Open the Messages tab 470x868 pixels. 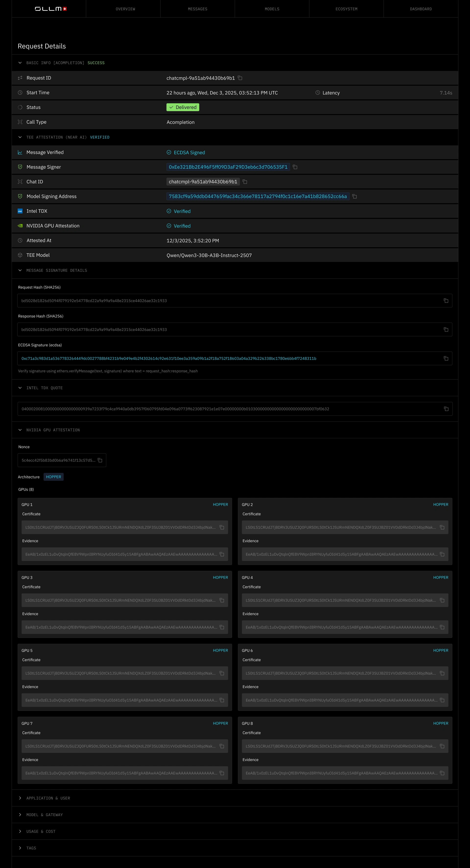point(198,9)
